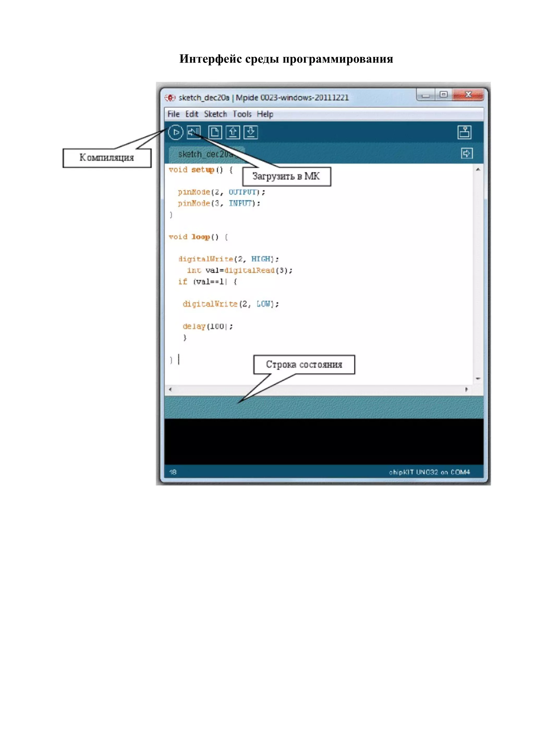Viewport: 534px width, 756px height.
Task: Open the File menu
Action: (x=173, y=114)
